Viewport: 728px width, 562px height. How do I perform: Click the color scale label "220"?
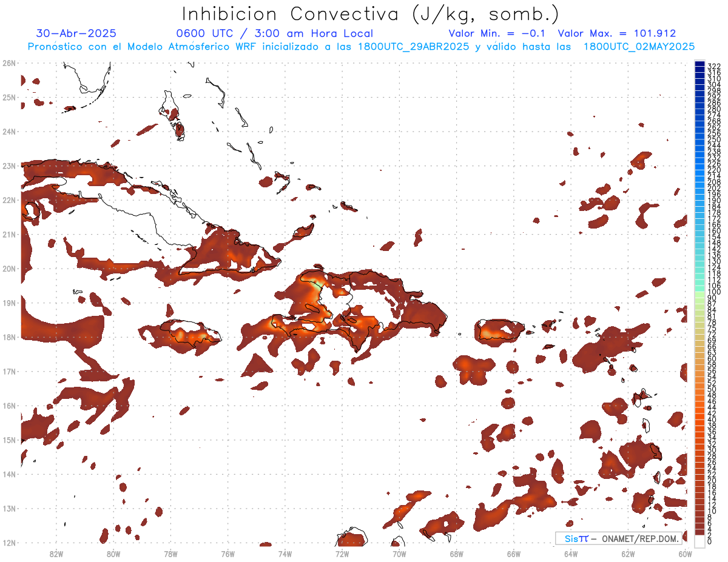click(x=713, y=170)
